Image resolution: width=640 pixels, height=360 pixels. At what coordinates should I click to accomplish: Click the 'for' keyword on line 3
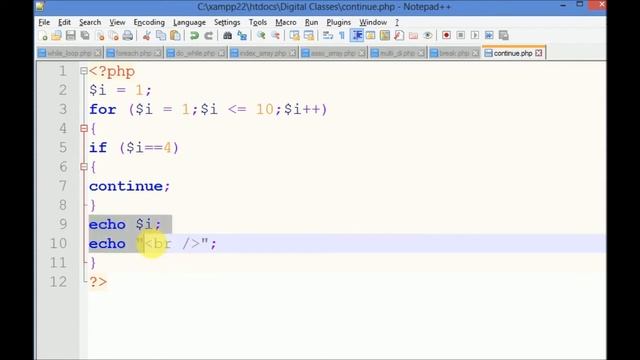point(102,109)
